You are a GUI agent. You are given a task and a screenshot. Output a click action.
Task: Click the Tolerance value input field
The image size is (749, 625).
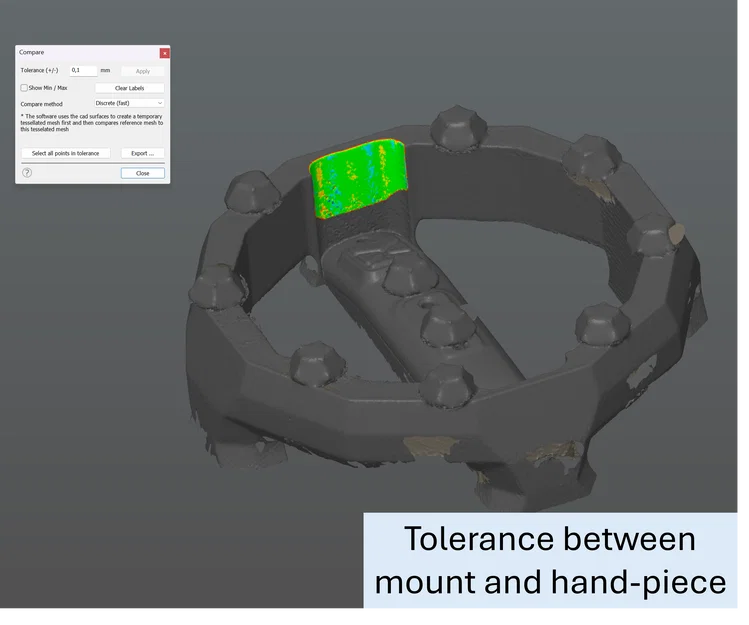coord(83,71)
